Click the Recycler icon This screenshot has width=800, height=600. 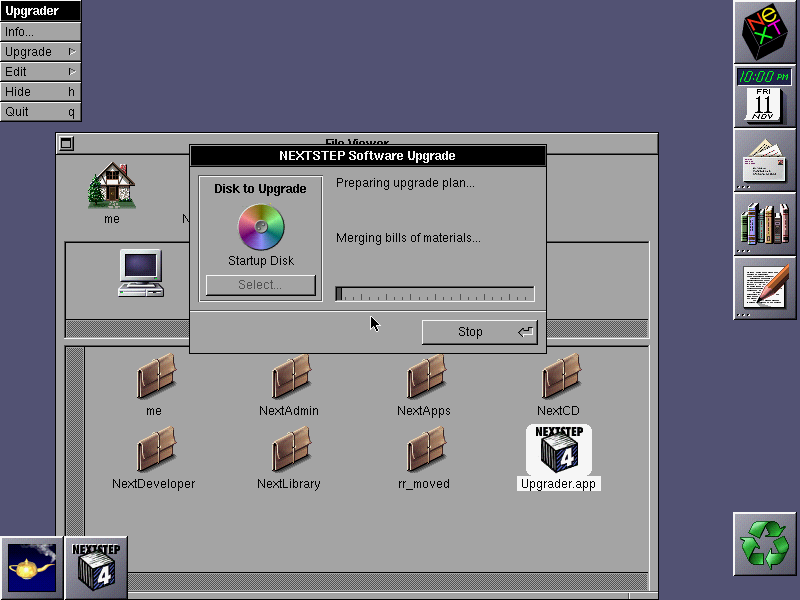(x=765, y=543)
